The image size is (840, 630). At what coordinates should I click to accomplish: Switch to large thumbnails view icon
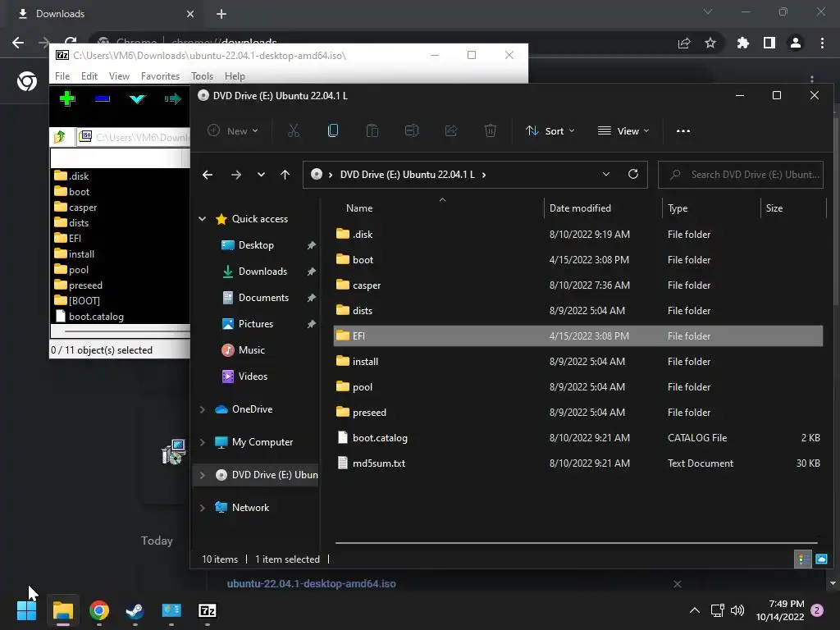click(x=821, y=559)
